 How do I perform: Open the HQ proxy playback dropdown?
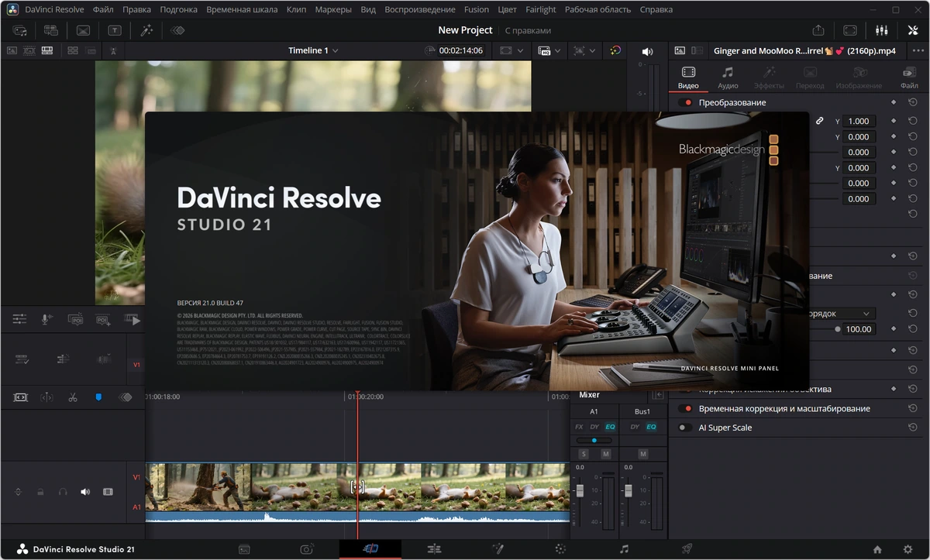point(550,50)
